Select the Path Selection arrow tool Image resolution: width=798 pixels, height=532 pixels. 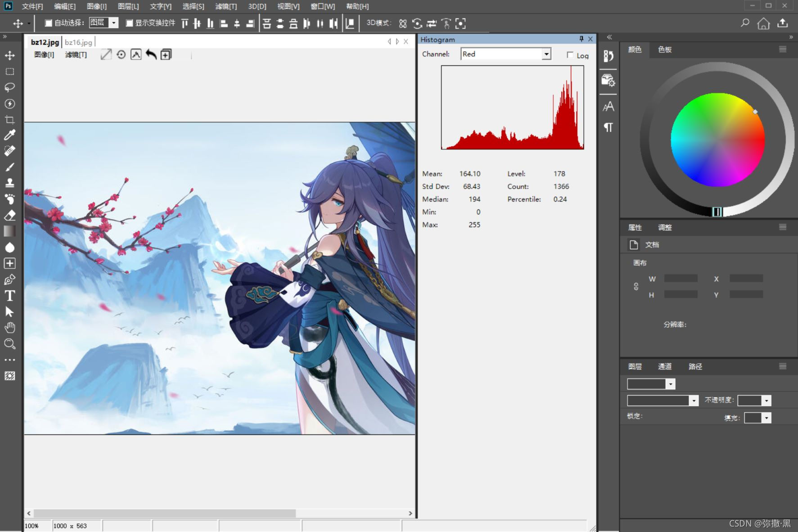click(9, 311)
